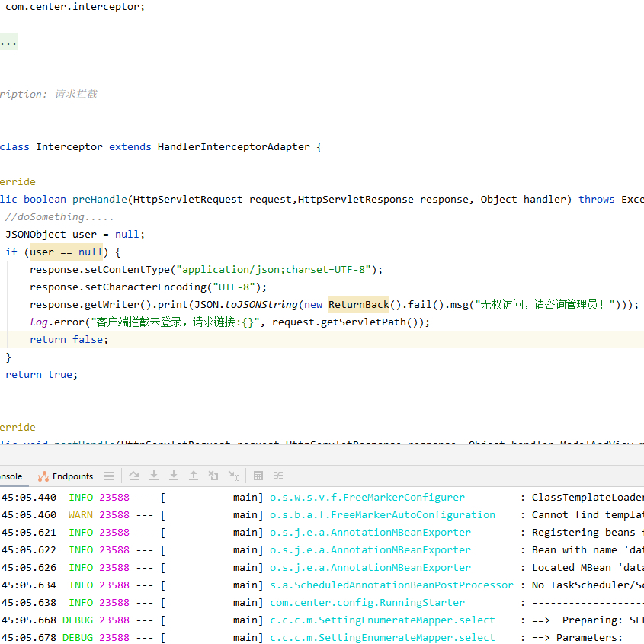The width and height of the screenshot is (644, 644).
Task: Click the com.center.config.RunningStarter logger name
Action: pyautogui.click(x=367, y=603)
